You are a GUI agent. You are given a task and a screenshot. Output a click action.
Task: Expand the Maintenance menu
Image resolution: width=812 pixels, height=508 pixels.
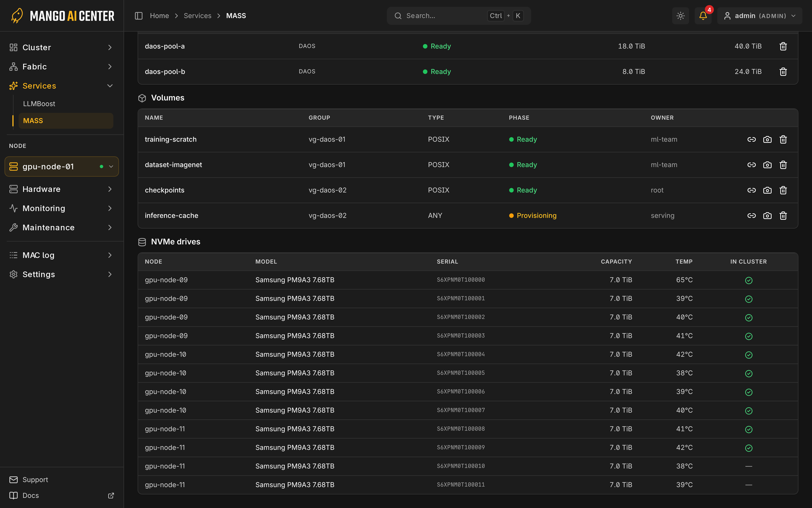(62, 227)
